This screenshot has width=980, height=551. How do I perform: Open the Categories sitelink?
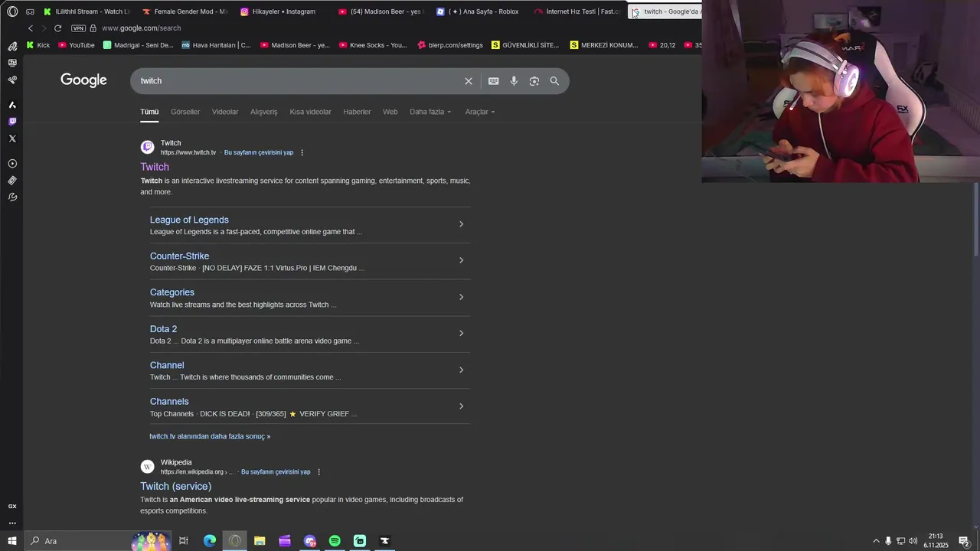pos(172,292)
